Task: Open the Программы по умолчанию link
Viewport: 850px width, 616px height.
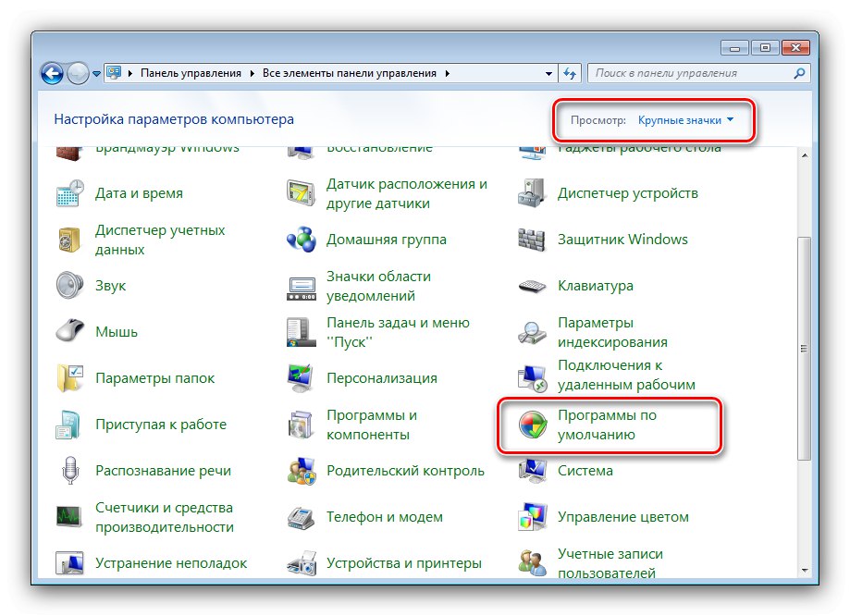Action: pos(607,425)
